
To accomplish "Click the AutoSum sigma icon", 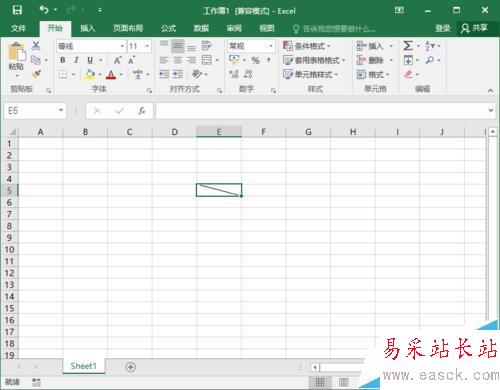I will pos(408,46).
